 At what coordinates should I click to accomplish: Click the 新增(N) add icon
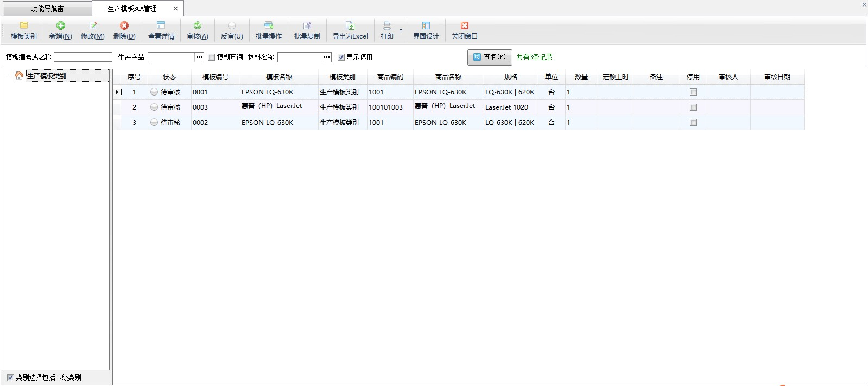60,26
